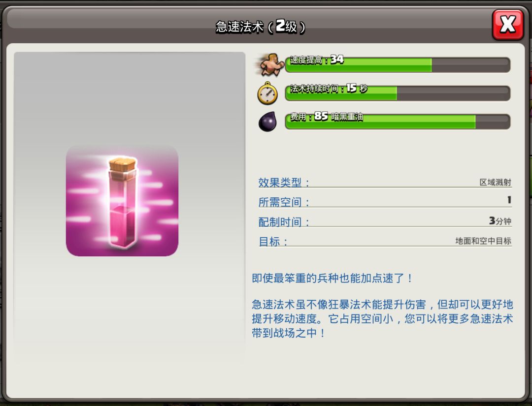Image resolution: width=532 pixels, height=406 pixels.
Task: Click the 配制时间 label
Action: (284, 221)
